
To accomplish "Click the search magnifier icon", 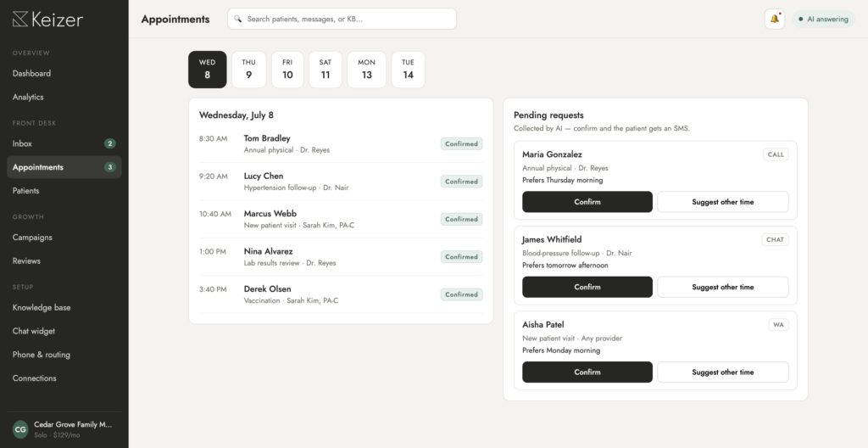I will (237, 19).
